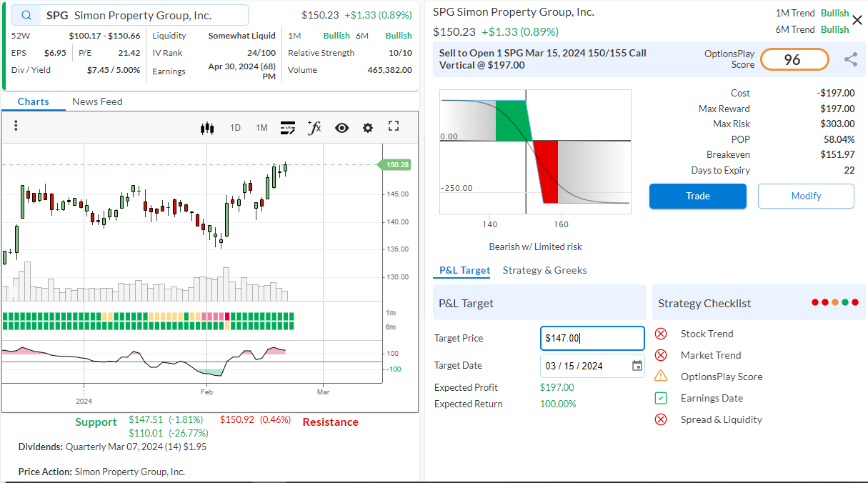Switch to the Charts tab
This screenshot has width=868, height=483.
34,101
